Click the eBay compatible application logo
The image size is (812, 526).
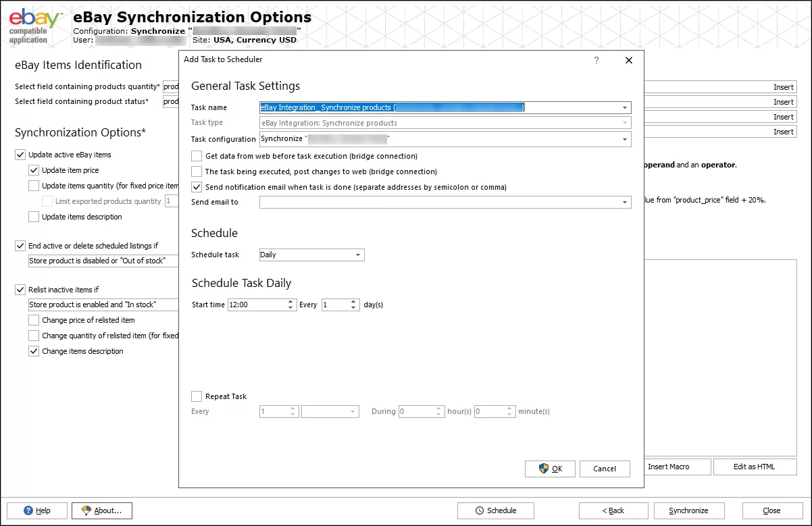click(35, 26)
